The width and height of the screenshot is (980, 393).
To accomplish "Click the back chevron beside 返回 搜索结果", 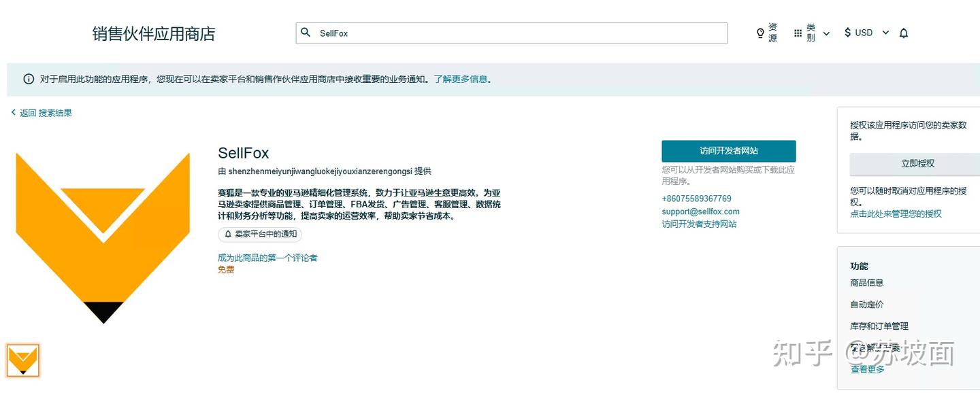I will [x=12, y=112].
